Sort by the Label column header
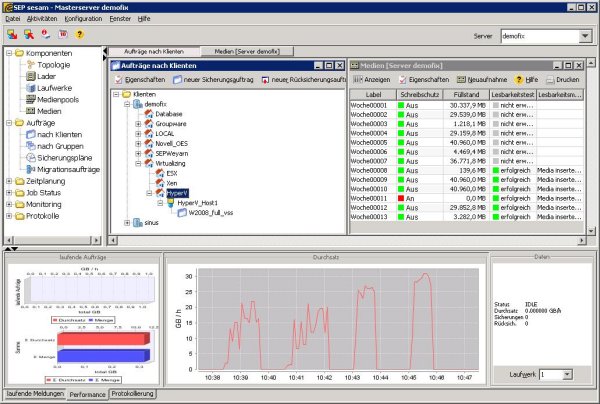This screenshot has height=404, width=600. pyautogui.click(x=373, y=94)
